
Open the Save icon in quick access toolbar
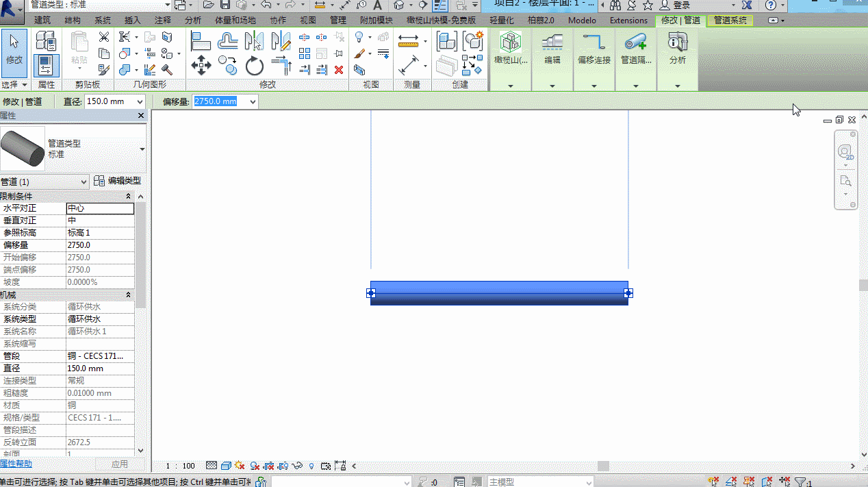225,5
